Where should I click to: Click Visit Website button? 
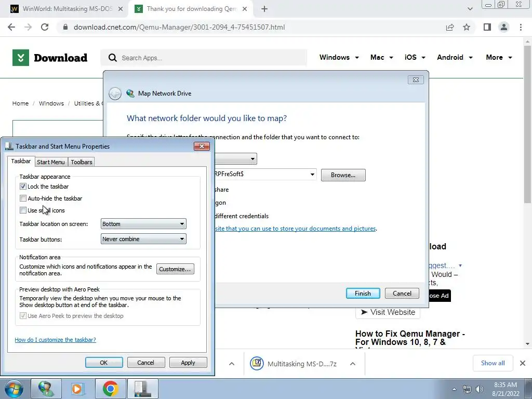(388, 312)
